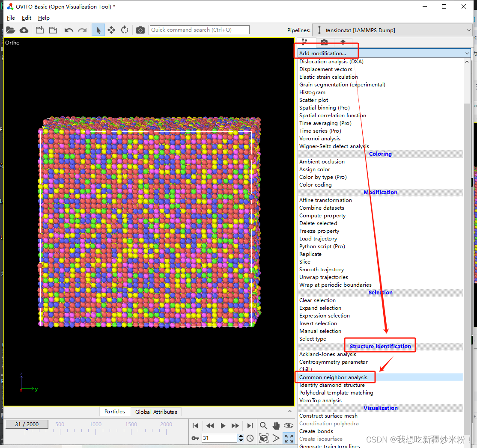Screen dimensions: 477x448
Task: Select Assign color modifier
Action: tap(315, 169)
